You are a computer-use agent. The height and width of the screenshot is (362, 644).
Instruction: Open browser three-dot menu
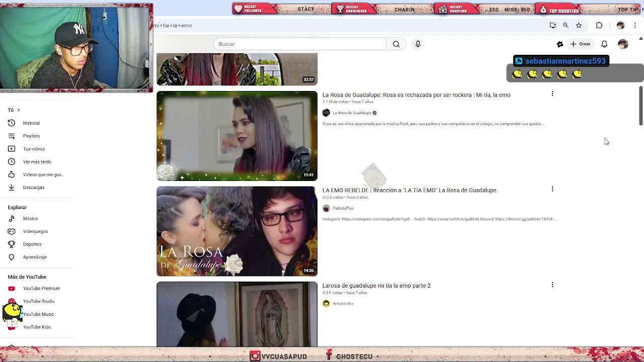pyautogui.click(x=635, y=26)
